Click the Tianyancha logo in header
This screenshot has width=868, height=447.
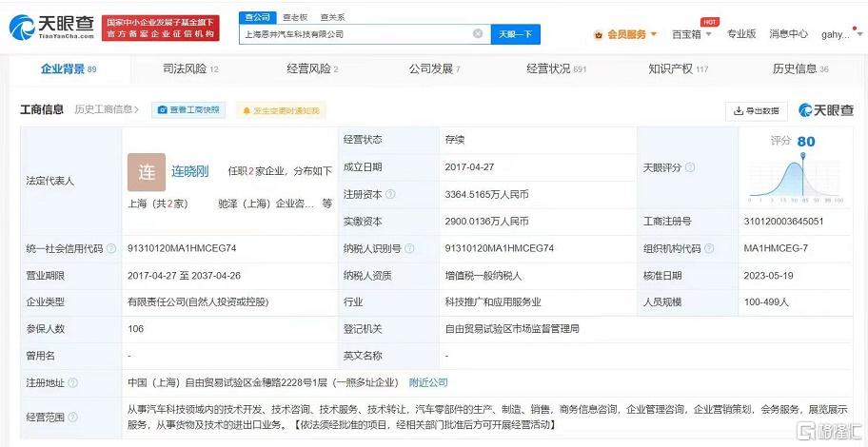click(52, 27)
